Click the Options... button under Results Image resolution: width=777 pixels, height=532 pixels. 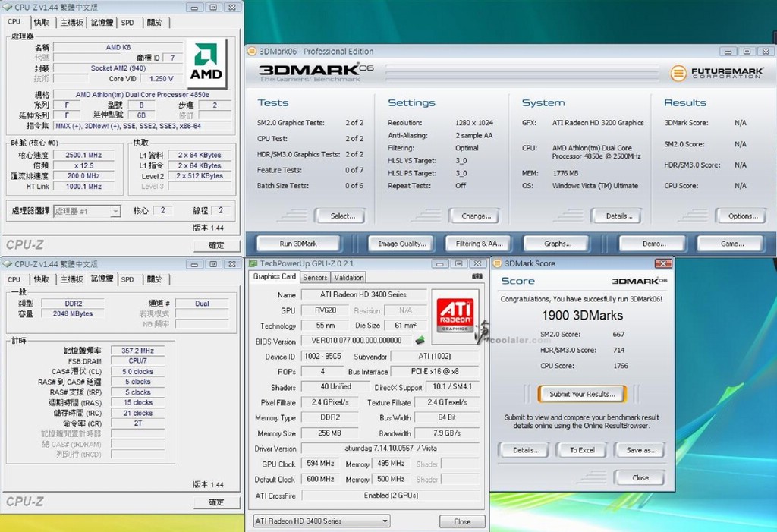pos(743,216)
